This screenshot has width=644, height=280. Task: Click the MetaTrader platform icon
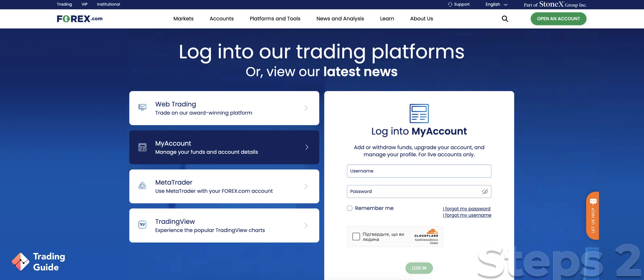tap(143, 186)
